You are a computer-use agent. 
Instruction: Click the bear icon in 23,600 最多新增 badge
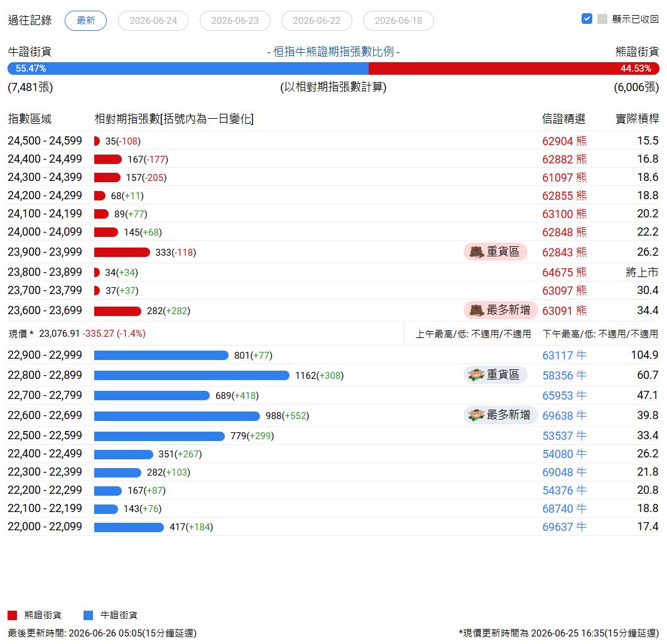[x=477, y=310]
